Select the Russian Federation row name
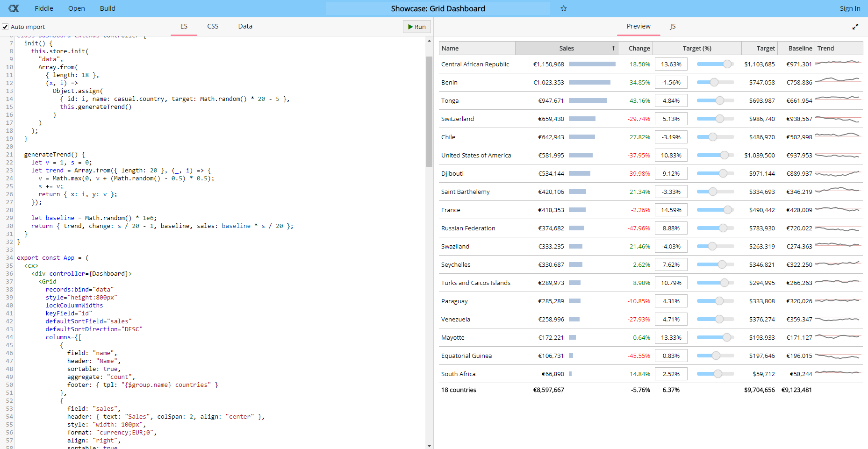868x449 pixels. [468, 228]
